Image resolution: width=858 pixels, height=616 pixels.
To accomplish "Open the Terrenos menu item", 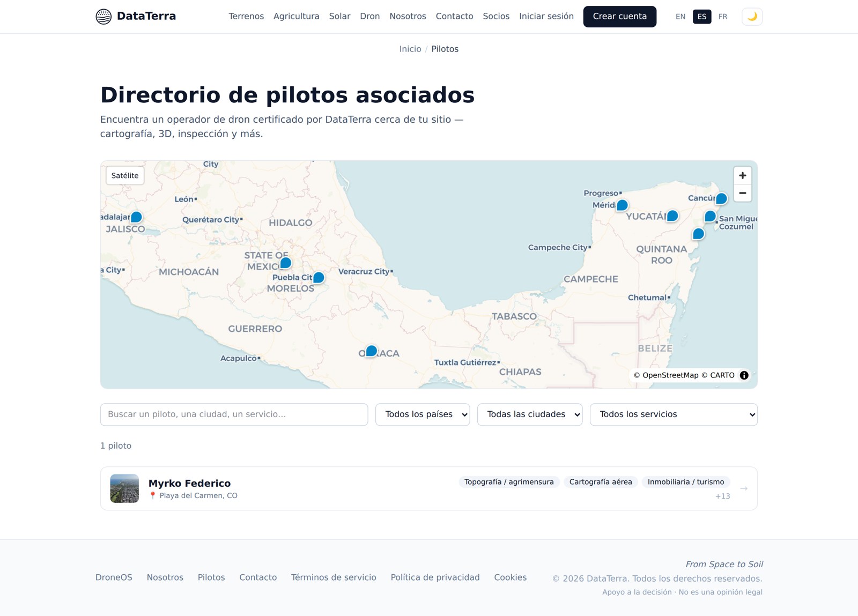I will pos(246,16).
